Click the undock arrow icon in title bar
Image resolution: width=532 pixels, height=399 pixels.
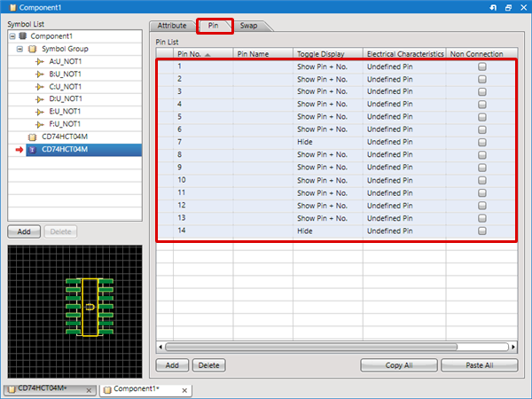493,7
